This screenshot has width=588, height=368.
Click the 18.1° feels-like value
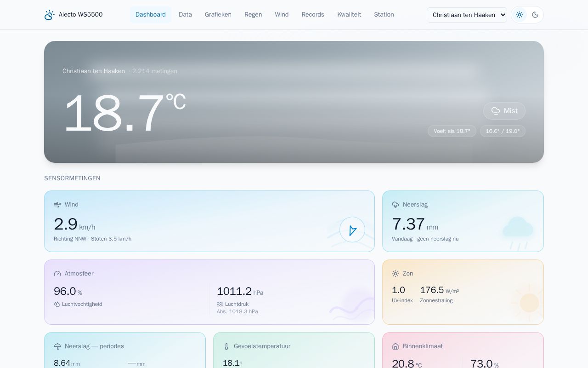(x=232, y=363)
